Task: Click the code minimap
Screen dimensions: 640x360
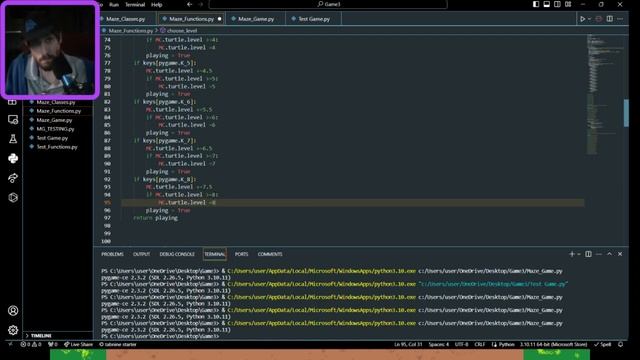Action: pos(605,95)
